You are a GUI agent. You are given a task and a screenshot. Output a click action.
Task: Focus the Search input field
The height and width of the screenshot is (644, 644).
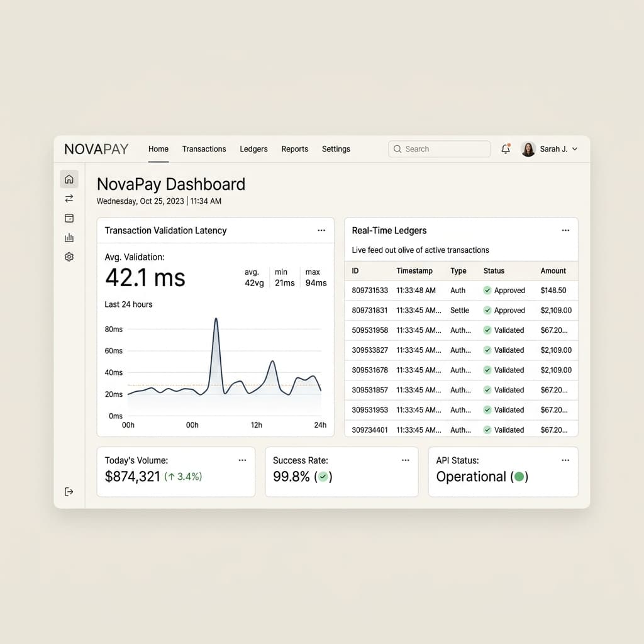point(440,148)
